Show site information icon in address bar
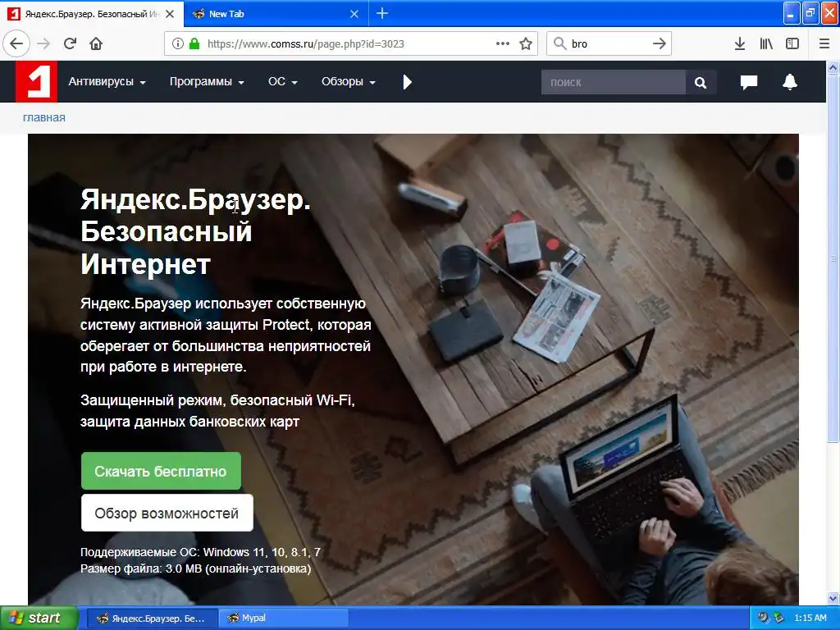The image size is (840, 630). tap(178, 44)
